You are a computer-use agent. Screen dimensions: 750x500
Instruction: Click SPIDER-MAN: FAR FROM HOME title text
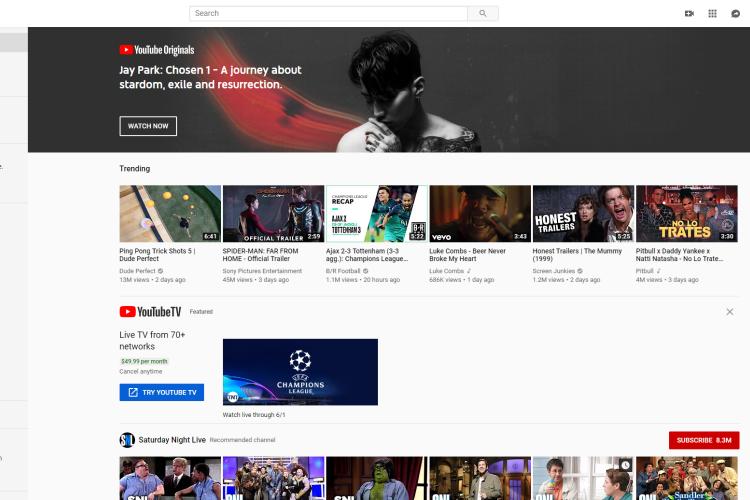click(260, 255)
